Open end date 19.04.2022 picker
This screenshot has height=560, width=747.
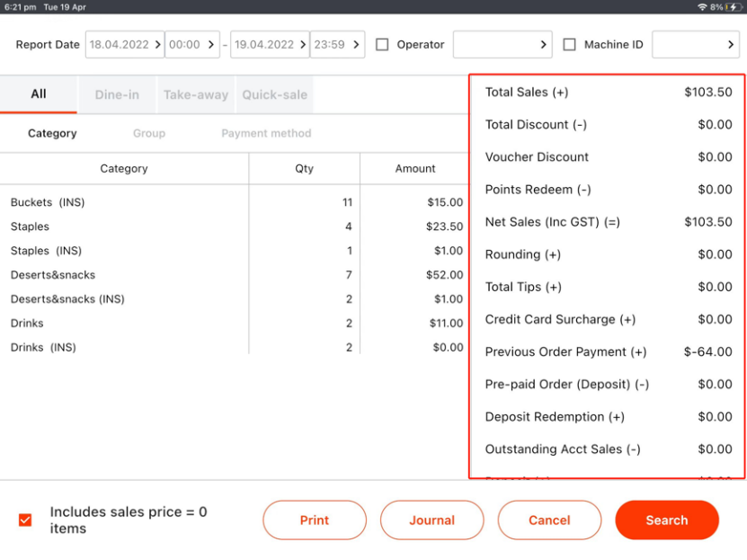(270, 44)
